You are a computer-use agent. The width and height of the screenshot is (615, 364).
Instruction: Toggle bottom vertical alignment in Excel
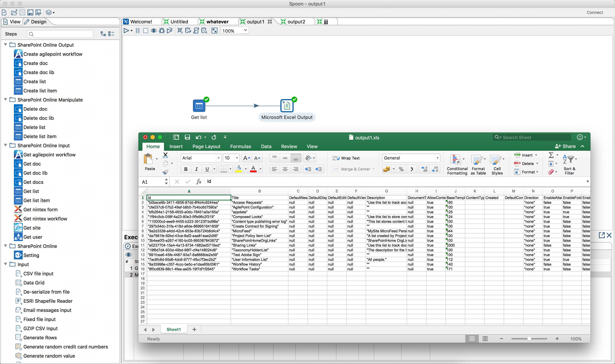point(295,158)
